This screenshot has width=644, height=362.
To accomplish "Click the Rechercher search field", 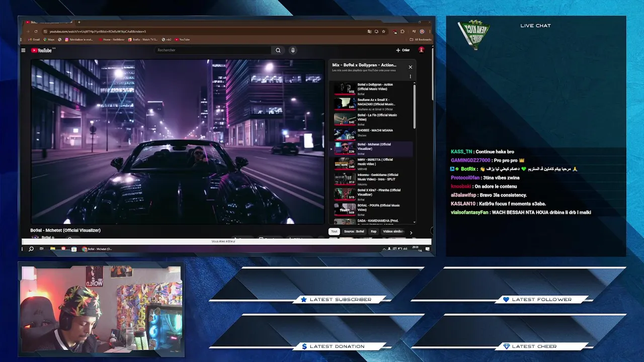I will coord(213,50).
